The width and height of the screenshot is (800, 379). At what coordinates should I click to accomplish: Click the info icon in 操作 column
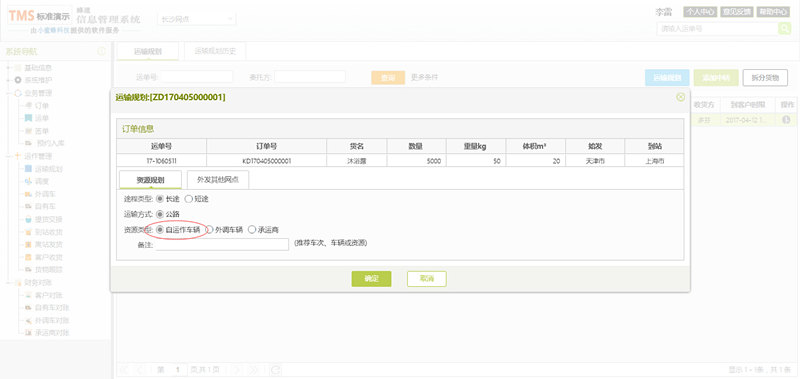click(786, 119)
